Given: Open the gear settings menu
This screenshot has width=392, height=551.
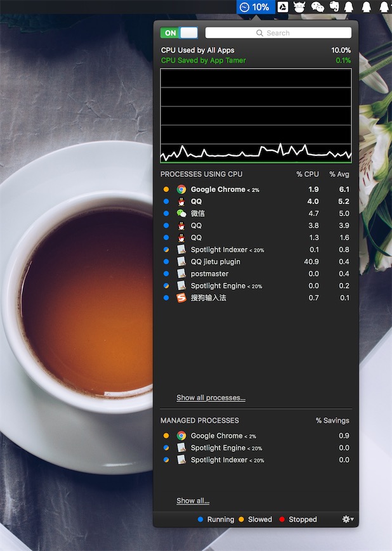Looking at the screenshot, I should pos(348,519).
